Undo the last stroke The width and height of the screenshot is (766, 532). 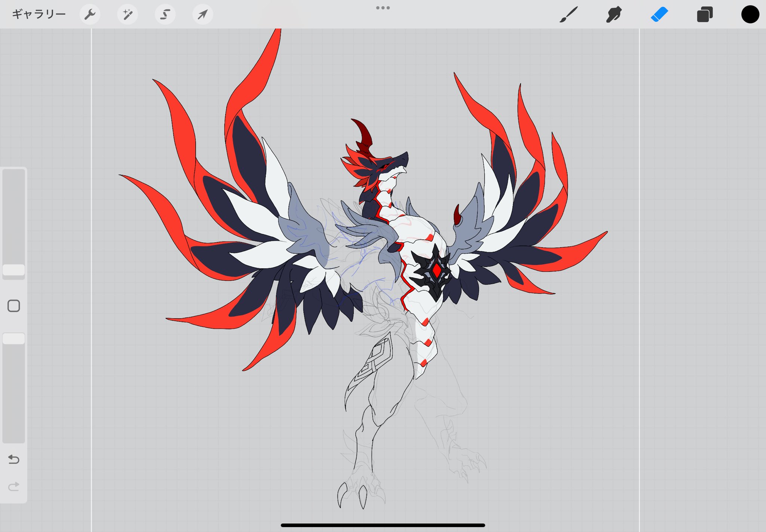pos(14,459)
